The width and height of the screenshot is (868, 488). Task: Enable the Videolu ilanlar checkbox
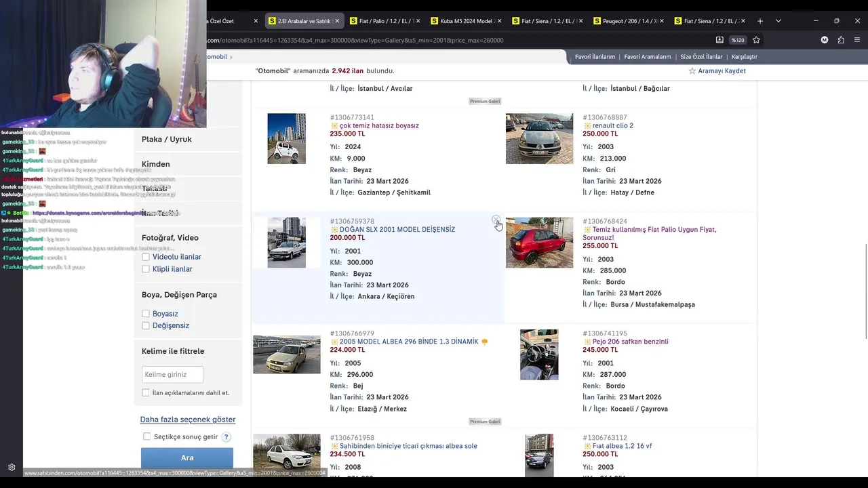coord(145,257)
